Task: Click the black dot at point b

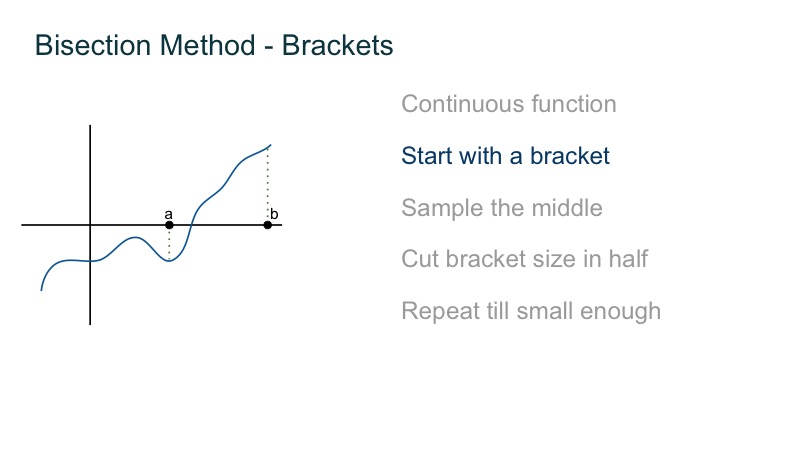Action: point(267,225)
